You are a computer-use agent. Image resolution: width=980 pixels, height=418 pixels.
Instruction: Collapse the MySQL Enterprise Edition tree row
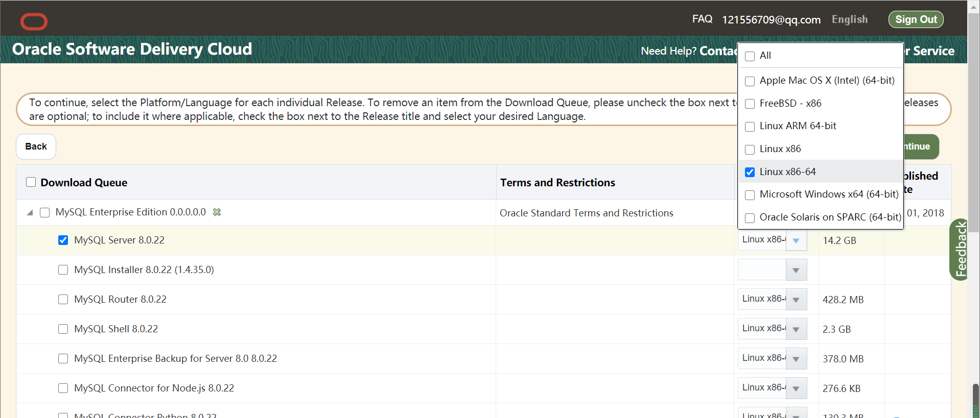tap(30, 212)
